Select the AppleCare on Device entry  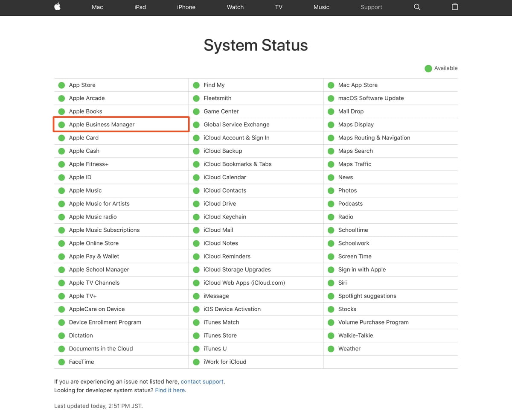(97, 309)
